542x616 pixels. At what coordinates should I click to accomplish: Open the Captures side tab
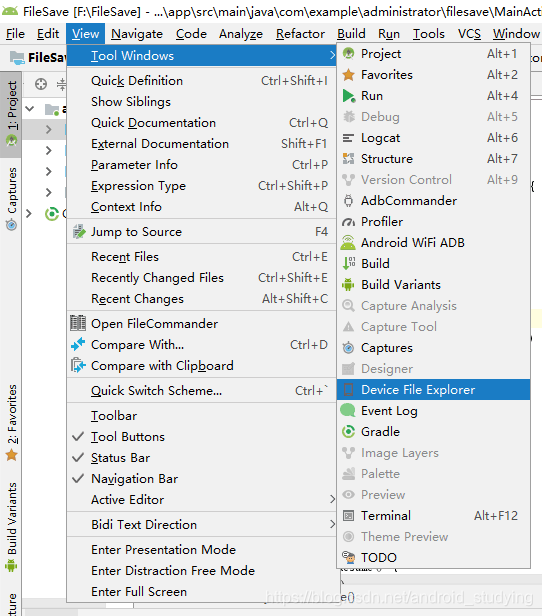coord(11,199)
